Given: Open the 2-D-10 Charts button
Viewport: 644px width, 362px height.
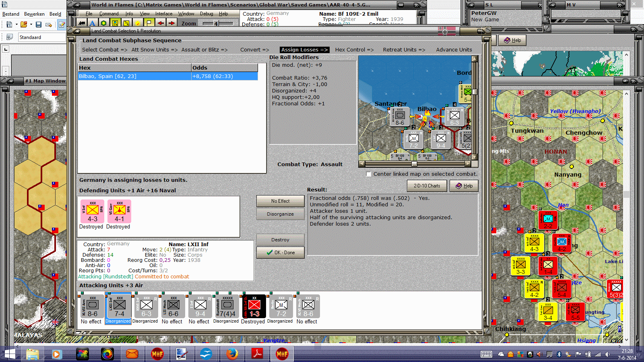Looking at the screenshot, I should [x=427, y=186].
